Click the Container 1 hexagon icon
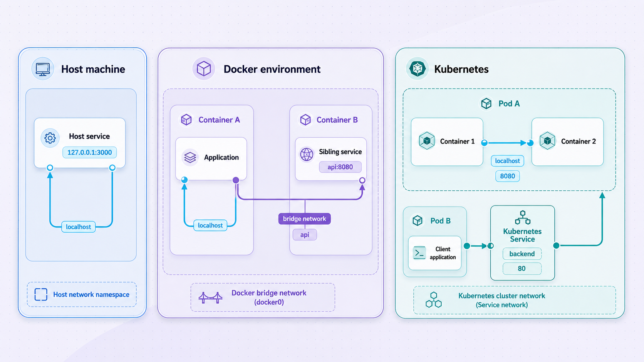This screenshot has height=362, width=644. pos(427,141)
